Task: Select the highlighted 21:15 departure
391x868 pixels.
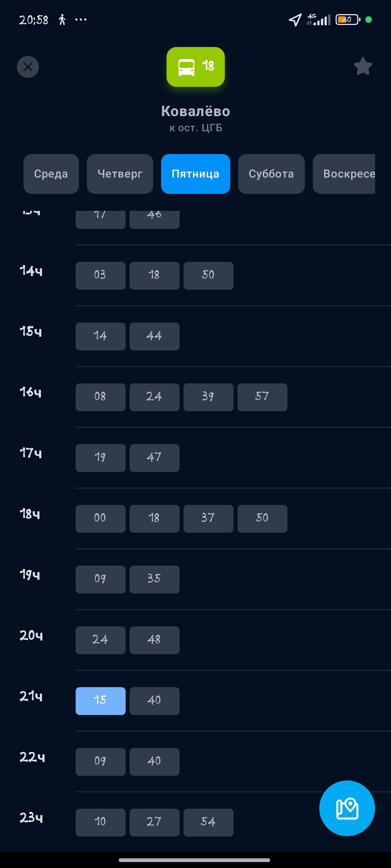Action: [x=101, y=701]
